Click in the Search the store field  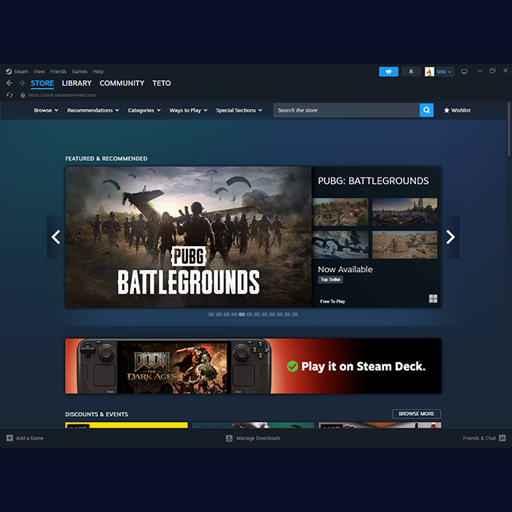pyautogui.click(x=347, y=110)
